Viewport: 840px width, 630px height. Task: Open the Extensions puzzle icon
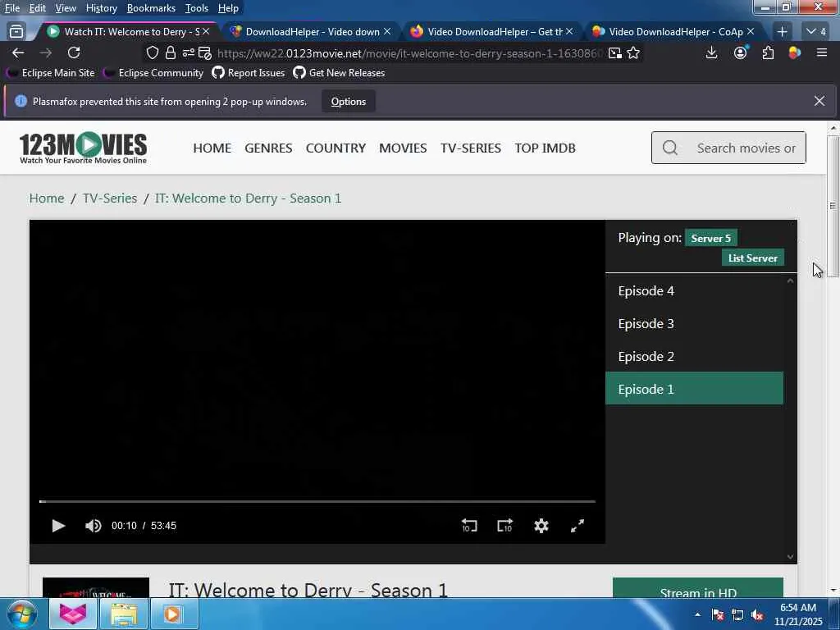[768, 52]
